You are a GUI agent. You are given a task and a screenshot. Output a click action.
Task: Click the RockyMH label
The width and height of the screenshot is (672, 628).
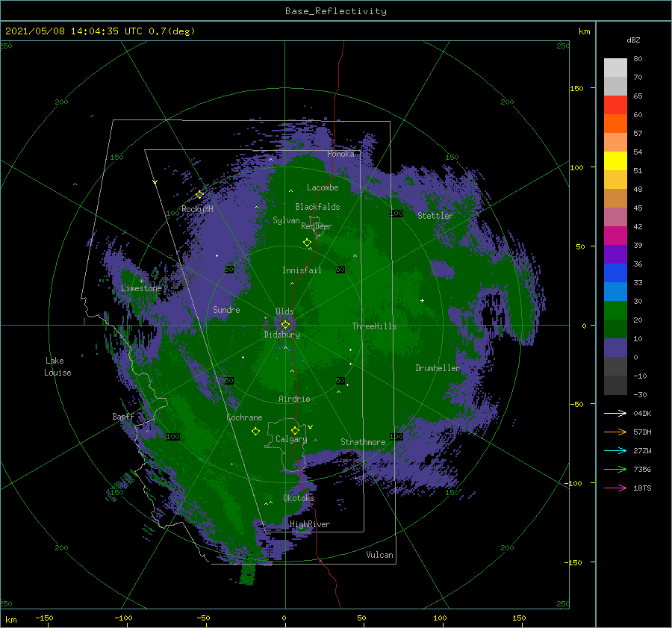(198, 209)
